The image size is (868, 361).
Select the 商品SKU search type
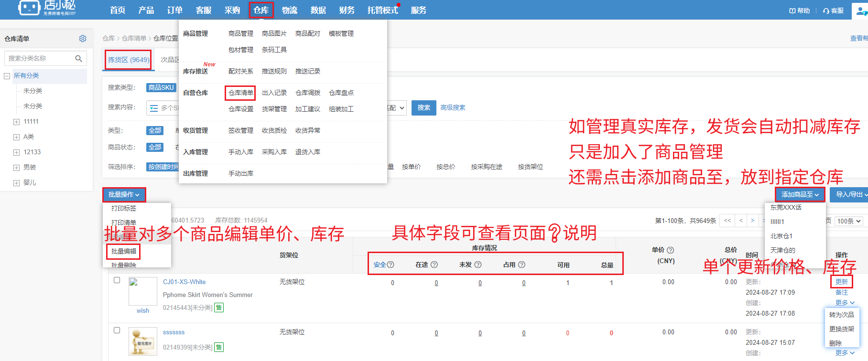point(161,88)
